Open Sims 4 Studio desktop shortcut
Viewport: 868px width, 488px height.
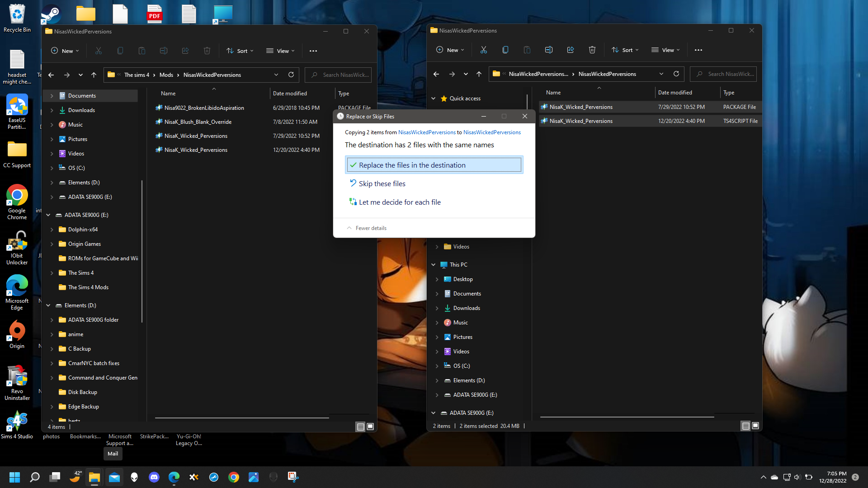click(x=17, y=425)
